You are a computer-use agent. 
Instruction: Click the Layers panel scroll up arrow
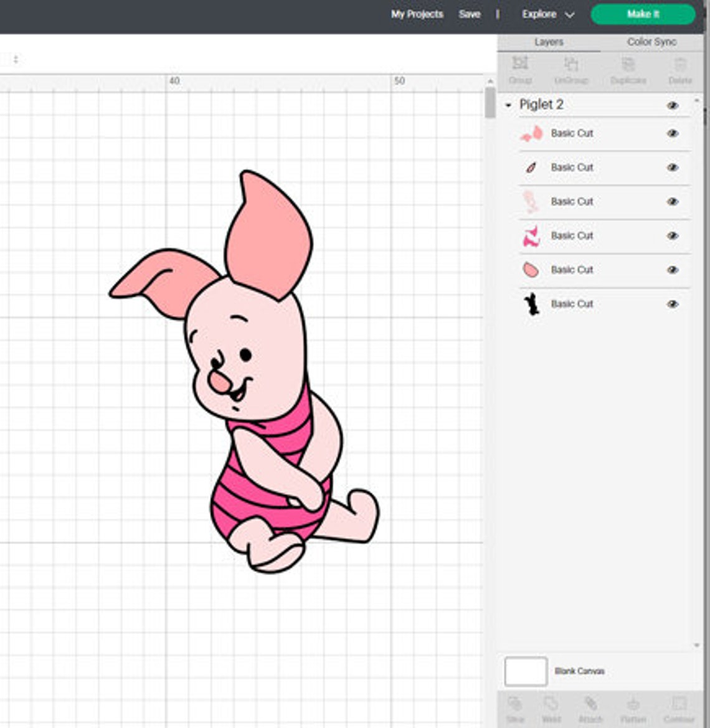pos(696,100)
